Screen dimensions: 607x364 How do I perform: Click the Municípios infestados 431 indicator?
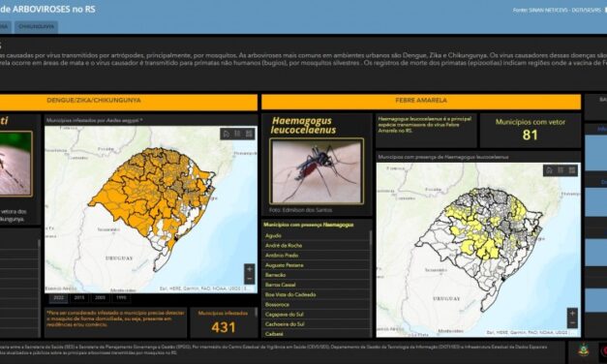pos(223,322)
